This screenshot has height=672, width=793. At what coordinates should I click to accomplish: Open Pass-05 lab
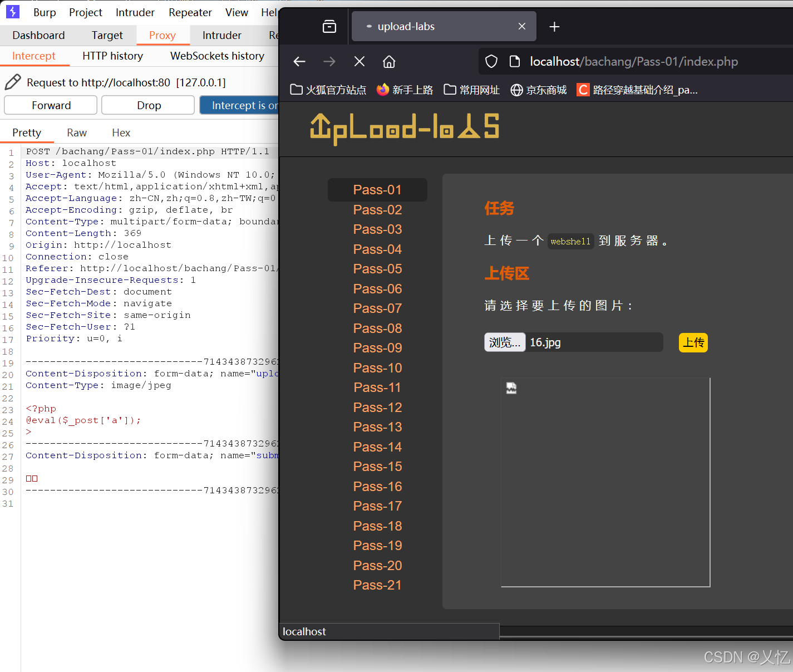pos(377,269)
